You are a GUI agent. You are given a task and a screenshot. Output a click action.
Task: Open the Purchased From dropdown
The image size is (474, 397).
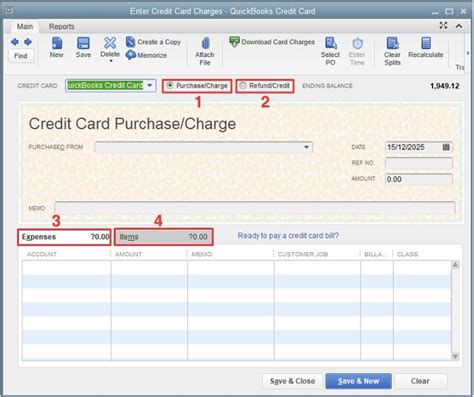(x=306, y=147)
